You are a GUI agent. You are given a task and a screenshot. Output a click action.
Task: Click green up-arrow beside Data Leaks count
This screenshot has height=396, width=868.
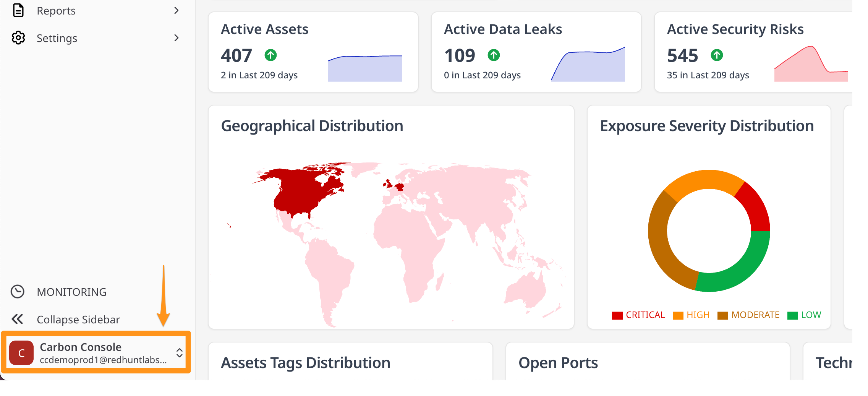[494, 55]
